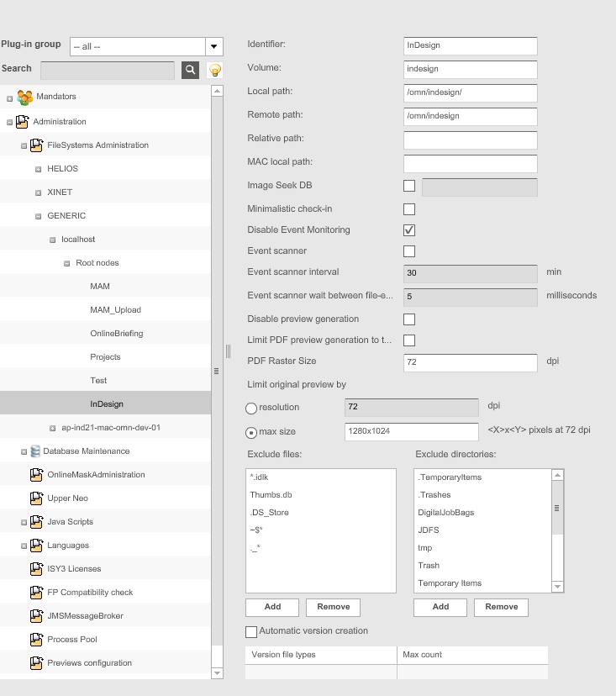Uncheck Disable Event Monitoring
This screenshot has width=616, height=696.
pyautogui.click(x=409, y=230)
